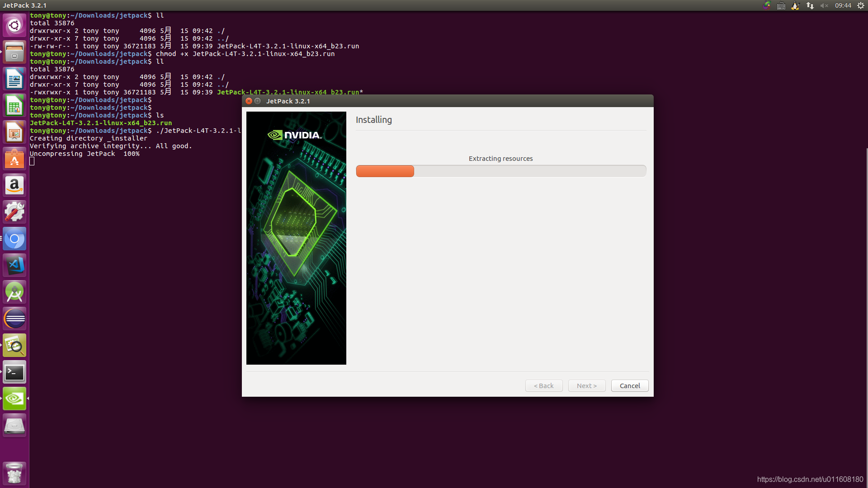Open the Files manager from the dock

click(14, 52)
